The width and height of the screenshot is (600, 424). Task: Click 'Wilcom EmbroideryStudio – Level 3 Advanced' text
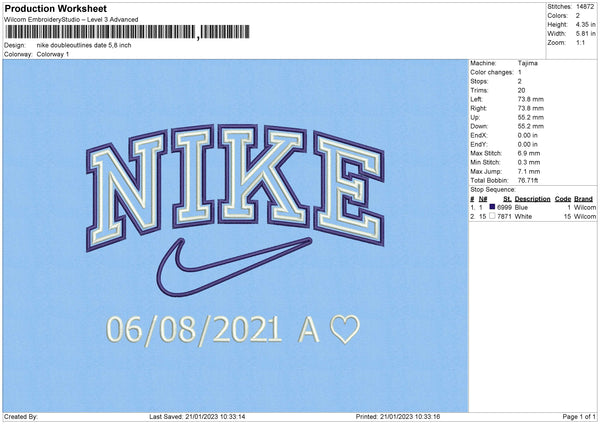[x=71, y=20]
